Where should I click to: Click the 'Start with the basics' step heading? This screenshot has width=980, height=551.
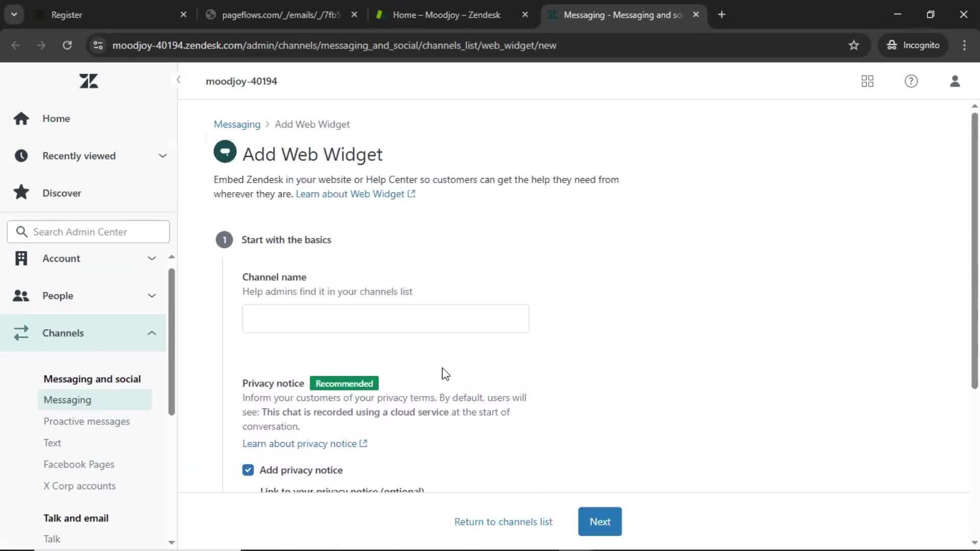[286, 240]
